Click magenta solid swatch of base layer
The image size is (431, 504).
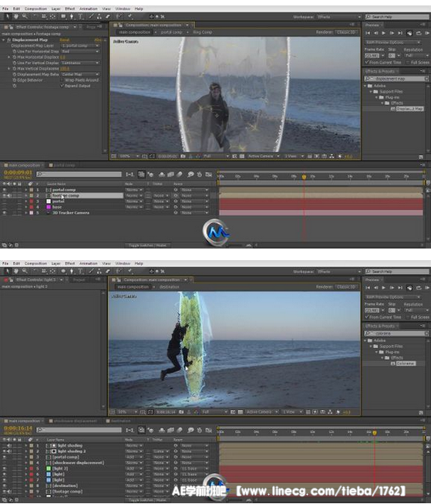[x=49, y=207]
